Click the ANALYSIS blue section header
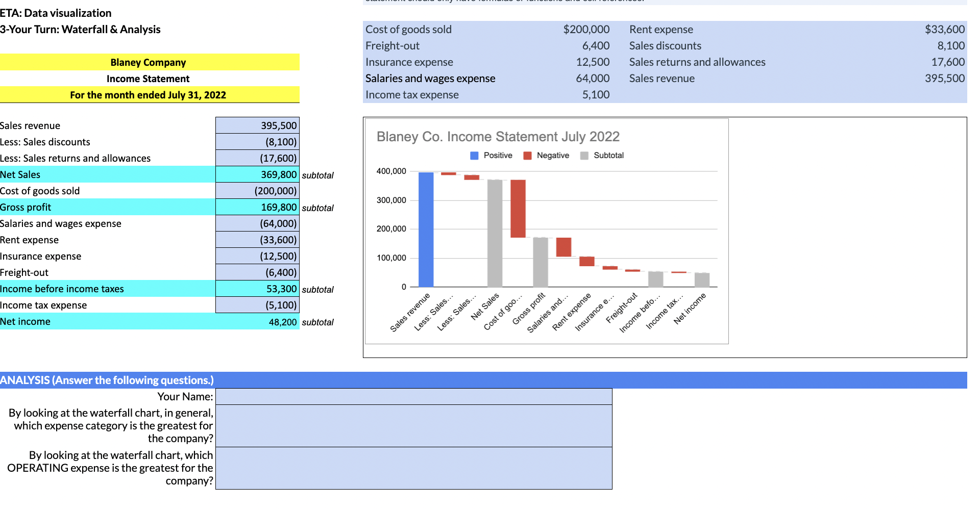 click(x=107, y=380)
